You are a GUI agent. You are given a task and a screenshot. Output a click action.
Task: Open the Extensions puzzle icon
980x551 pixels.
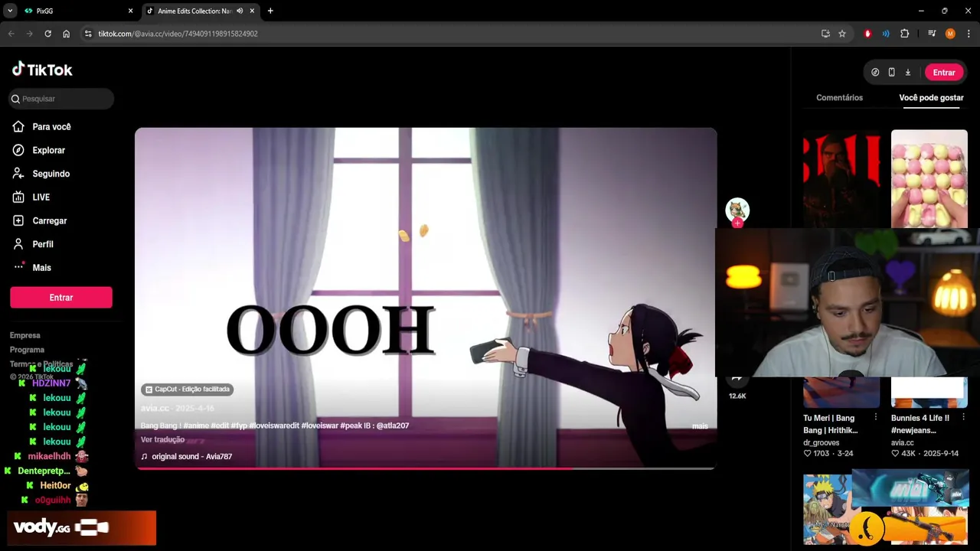[904, 34]
